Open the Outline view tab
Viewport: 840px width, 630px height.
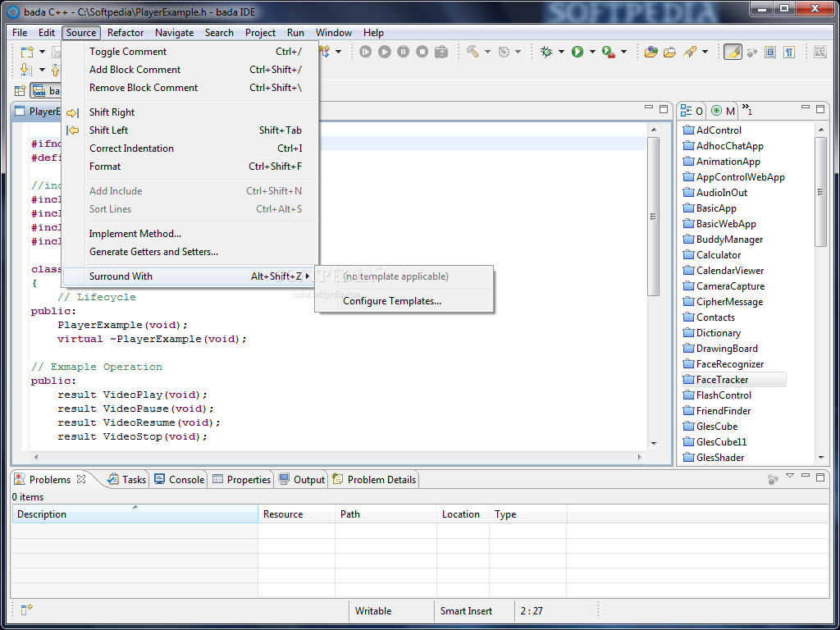click(692, 111)
